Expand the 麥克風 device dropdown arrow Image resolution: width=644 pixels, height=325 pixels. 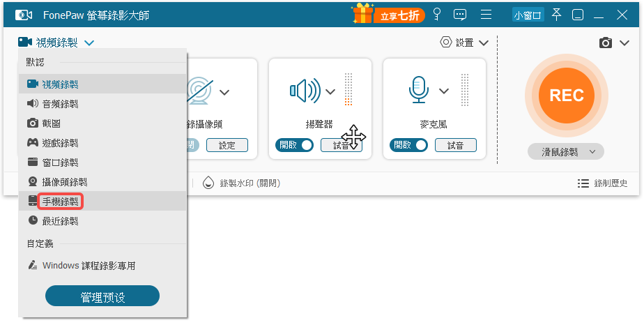[x=443, y=91]
